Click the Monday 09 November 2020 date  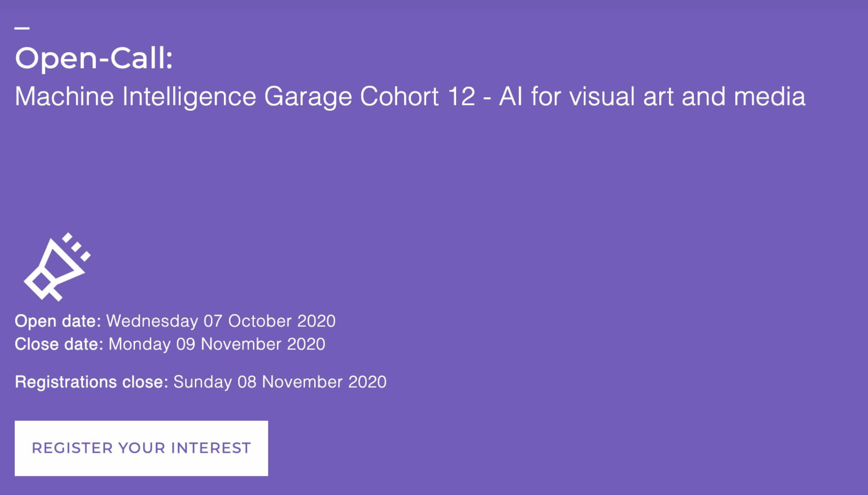coord(217,344)
